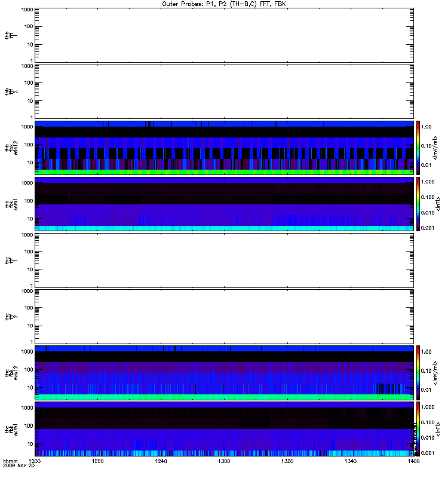Click the <|mV/m|> label beside thb edc12 color bar
The height and width of the screenshot is (478, 448).
pos(435,148)
